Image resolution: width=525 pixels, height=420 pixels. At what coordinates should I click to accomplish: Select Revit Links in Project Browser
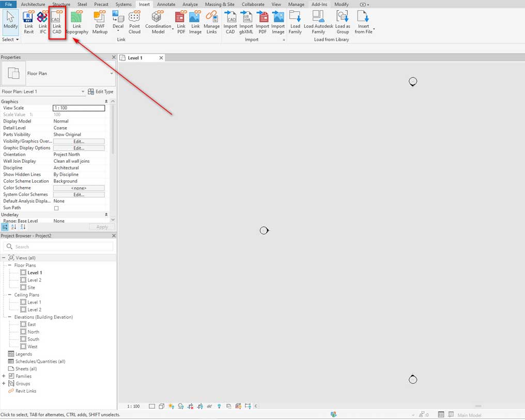pyautogui.click(x=25, y=391)
